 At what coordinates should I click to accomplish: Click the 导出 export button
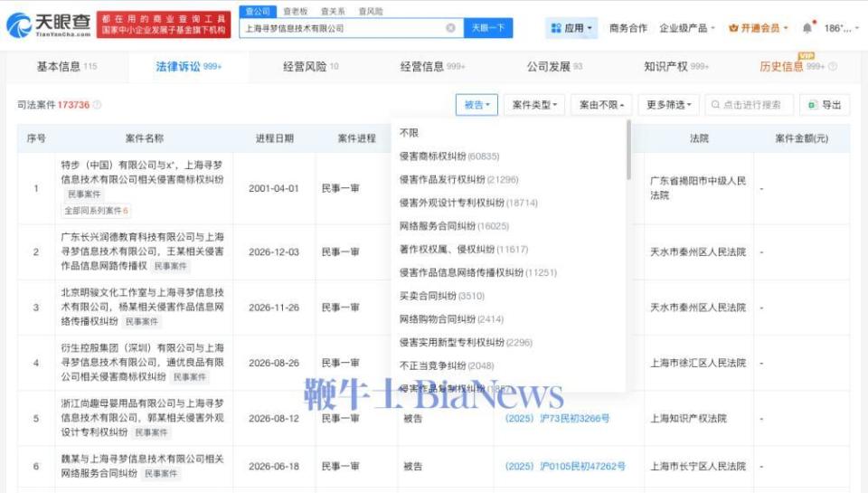pyautogui.click(x=825, y=105)
